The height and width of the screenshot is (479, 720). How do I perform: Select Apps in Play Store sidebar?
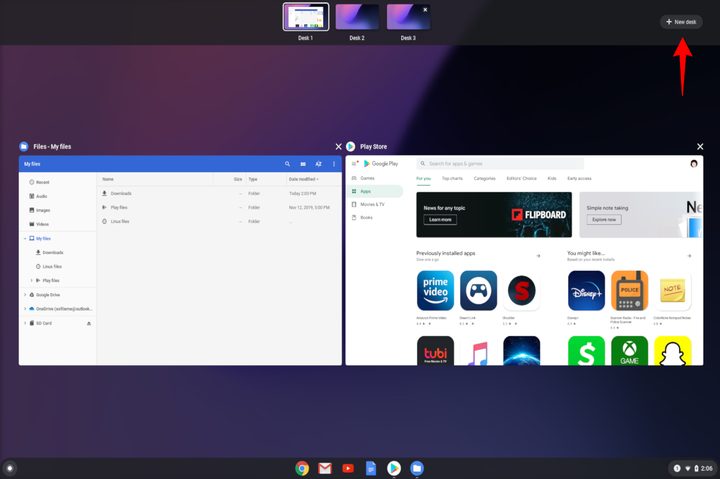(x=376, y=192)
